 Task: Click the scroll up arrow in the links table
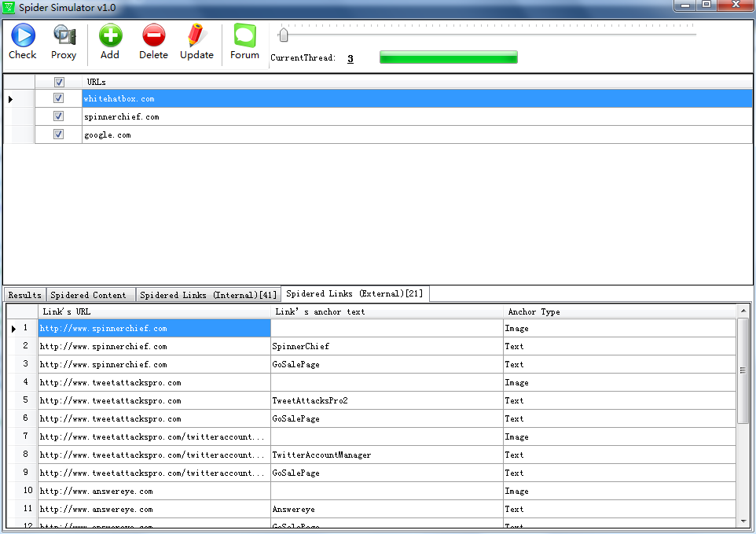click(x=743, y=311)
